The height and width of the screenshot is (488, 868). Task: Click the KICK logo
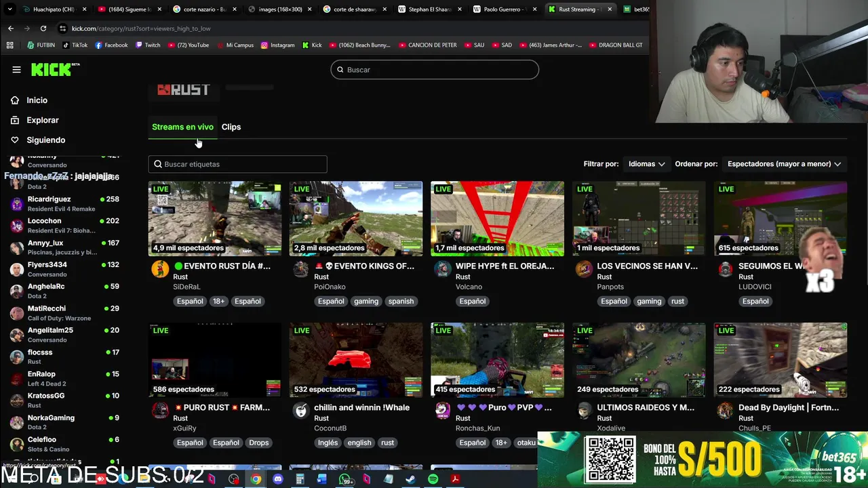pyautogui.click(x=55, y=70)
